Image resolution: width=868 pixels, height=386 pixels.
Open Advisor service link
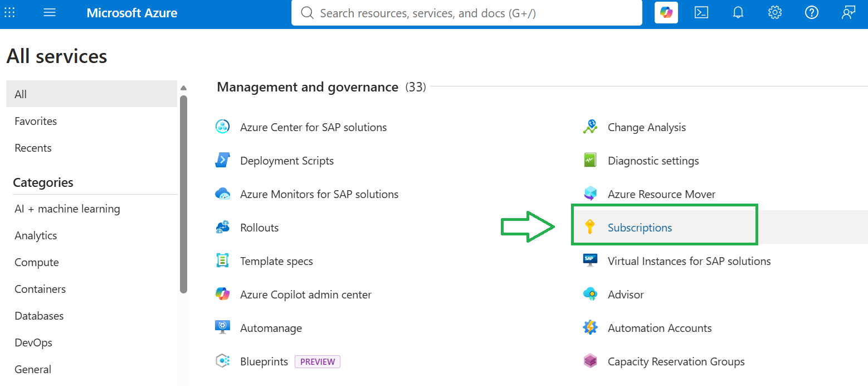click(626, 295)
